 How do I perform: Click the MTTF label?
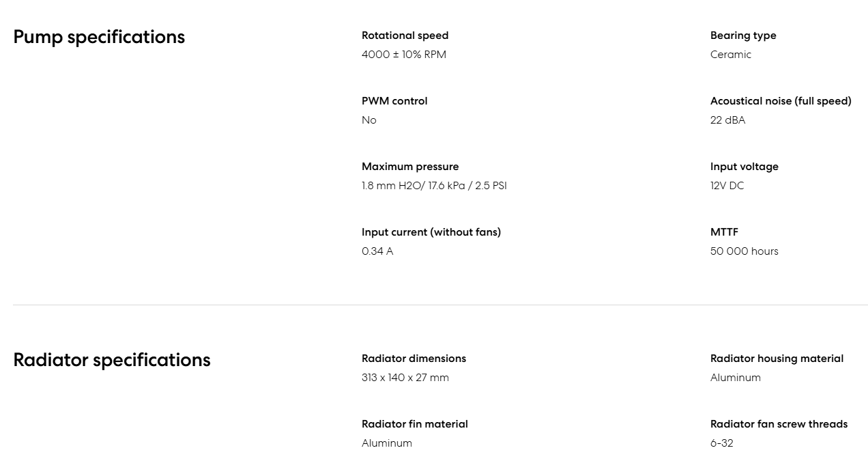[x=724, y=232]
